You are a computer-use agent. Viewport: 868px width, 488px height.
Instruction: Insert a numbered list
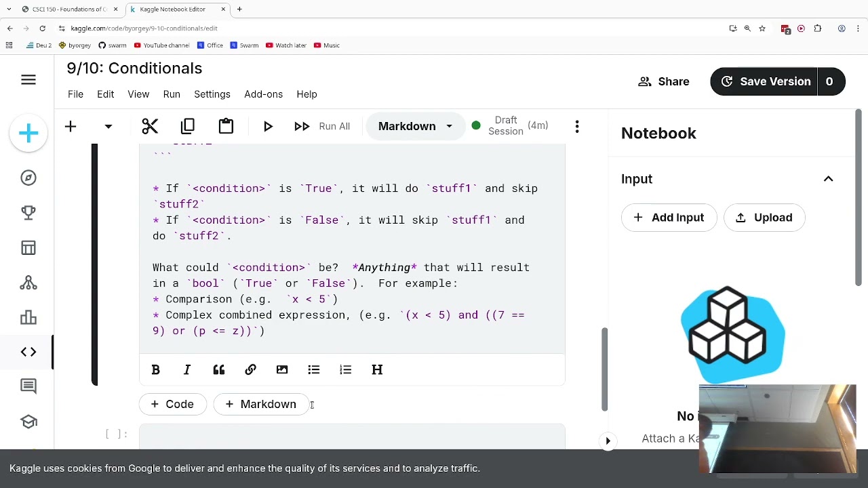tap(345, 369)
